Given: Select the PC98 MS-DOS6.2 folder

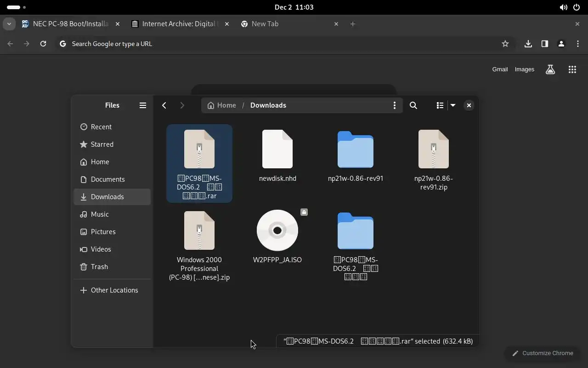Looking at the screenshot, I should (x=356, y=245).
